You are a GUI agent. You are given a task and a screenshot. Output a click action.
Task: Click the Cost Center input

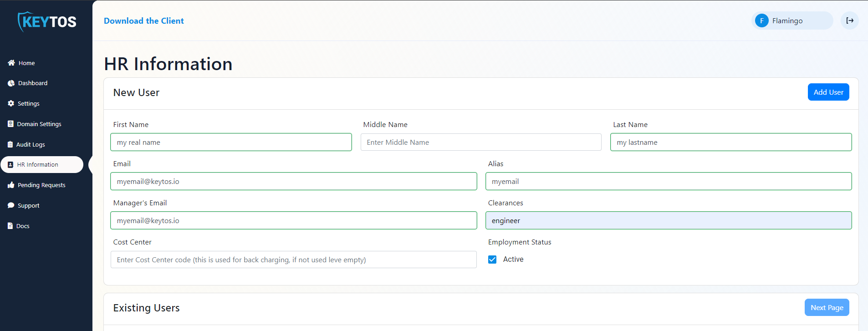coord(294,260)
